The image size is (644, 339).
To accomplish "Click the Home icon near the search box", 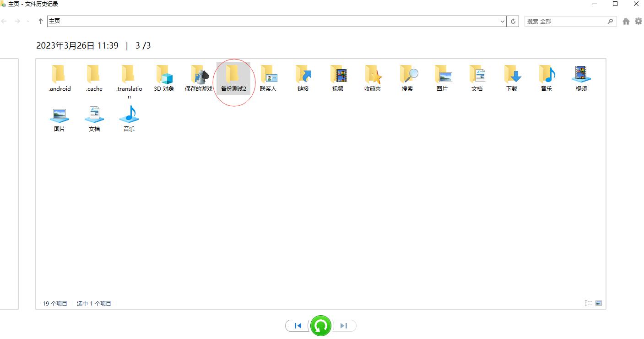I will 626,21.
